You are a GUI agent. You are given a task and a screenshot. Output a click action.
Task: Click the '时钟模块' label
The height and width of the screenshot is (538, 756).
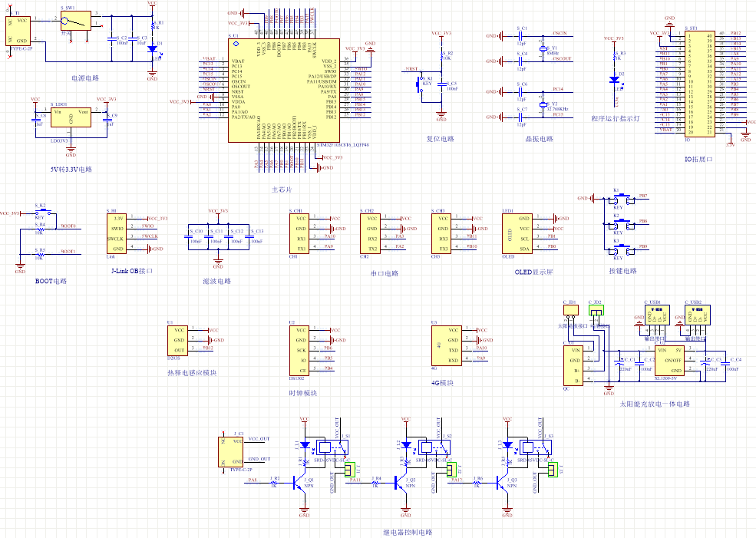[303, 393]
